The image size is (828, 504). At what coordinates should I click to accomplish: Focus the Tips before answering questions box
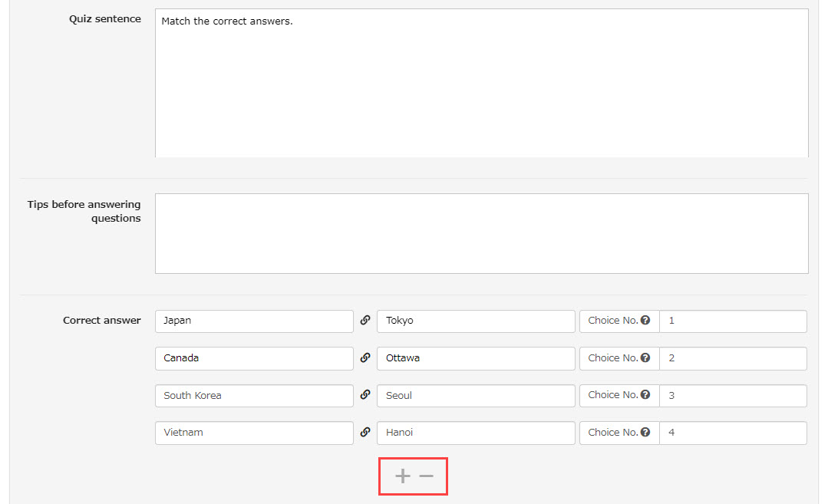[481, 233]
